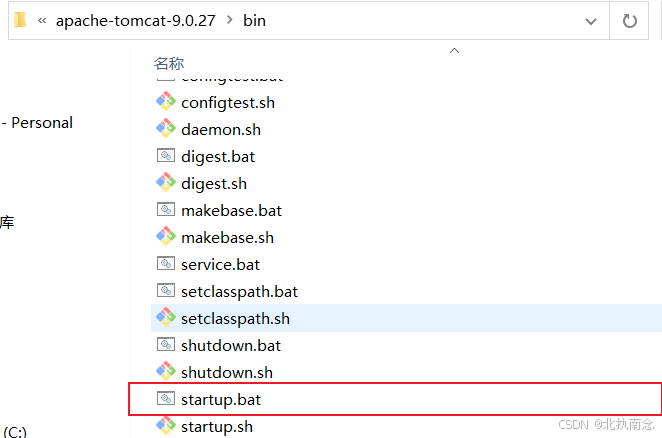Select the startup.sh file name

pos(217,427)
